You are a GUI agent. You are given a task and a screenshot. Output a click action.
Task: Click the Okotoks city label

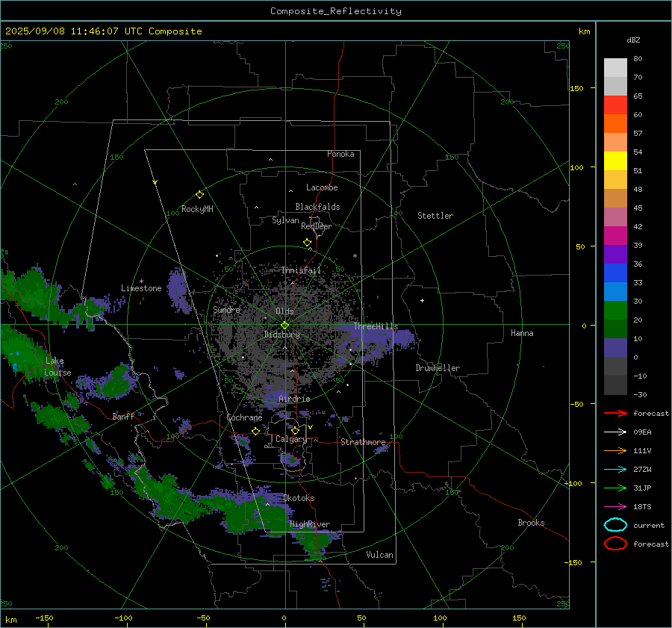[299, 498]
